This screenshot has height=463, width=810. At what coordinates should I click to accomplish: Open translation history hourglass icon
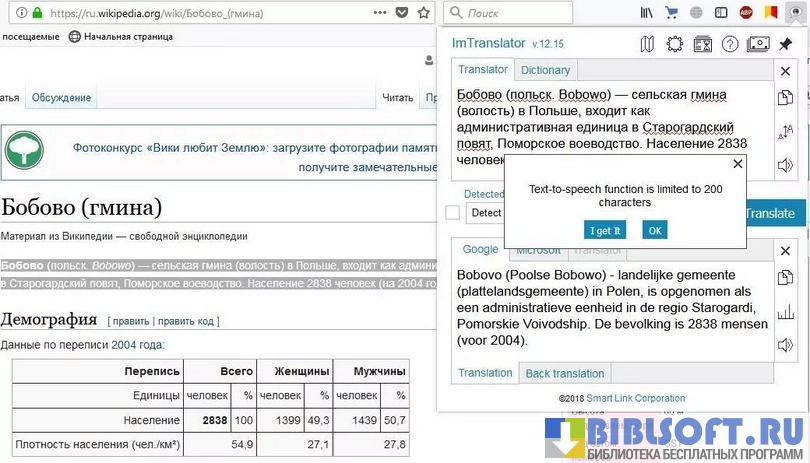[x=703, y=44]
